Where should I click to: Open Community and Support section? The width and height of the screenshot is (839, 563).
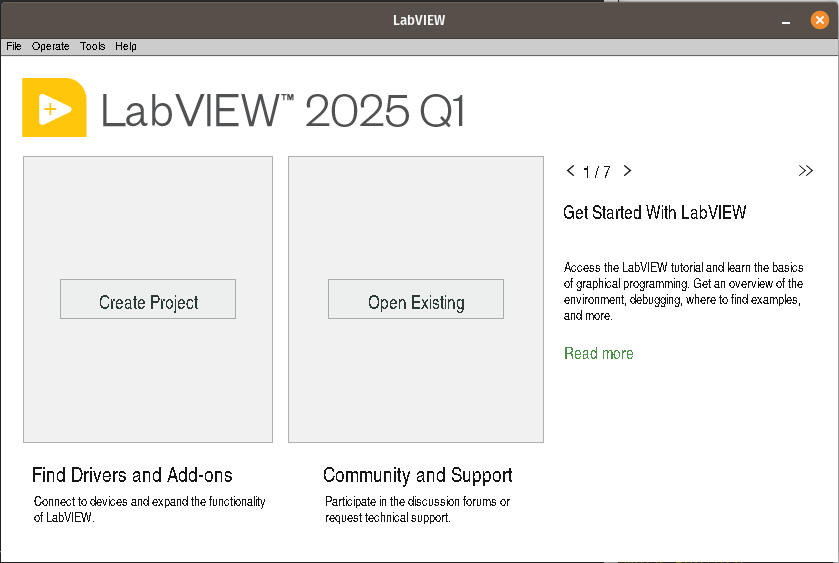[x=417, y=475]
